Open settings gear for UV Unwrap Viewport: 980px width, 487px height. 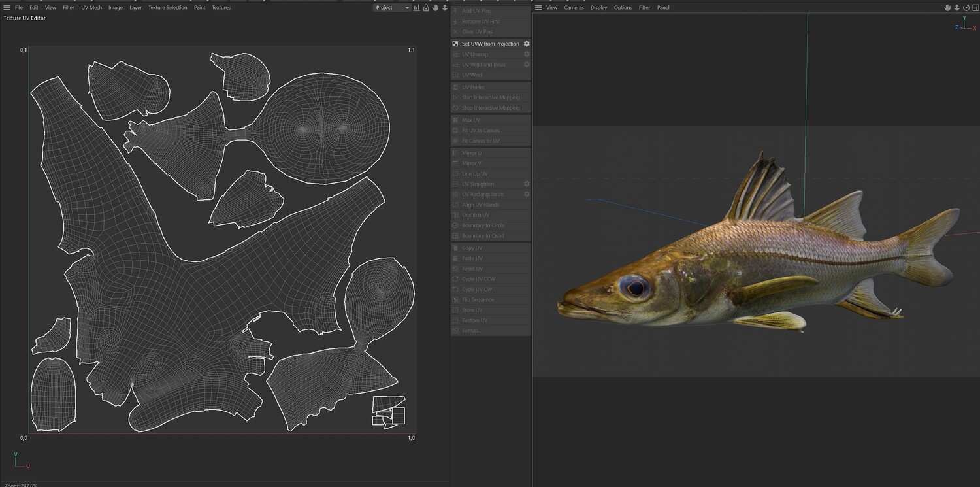tap(527, 54)
